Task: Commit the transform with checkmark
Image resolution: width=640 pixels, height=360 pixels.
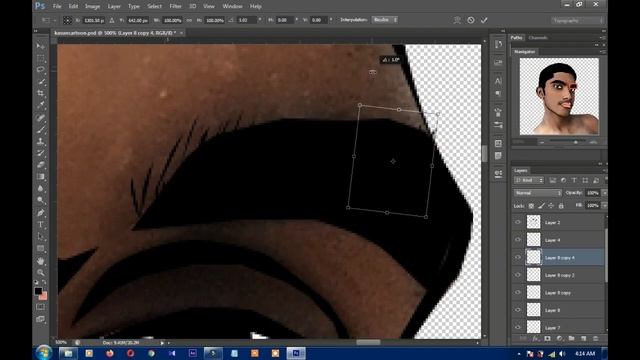Action: click(484, 20)
